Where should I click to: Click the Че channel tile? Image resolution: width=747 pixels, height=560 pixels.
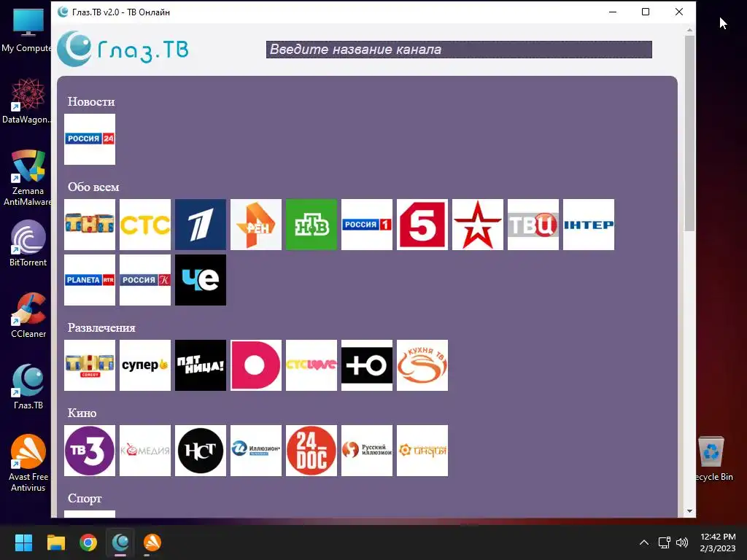(x=201, y=280)
